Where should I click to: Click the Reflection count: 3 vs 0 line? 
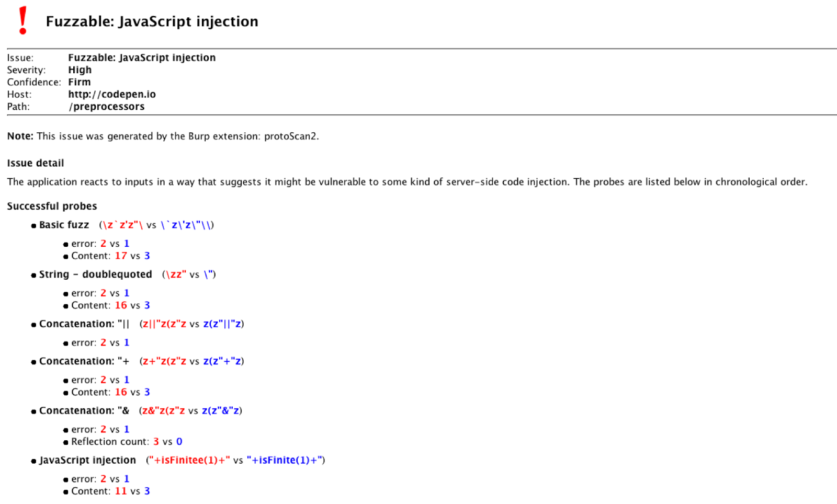(x=127, y=442)
